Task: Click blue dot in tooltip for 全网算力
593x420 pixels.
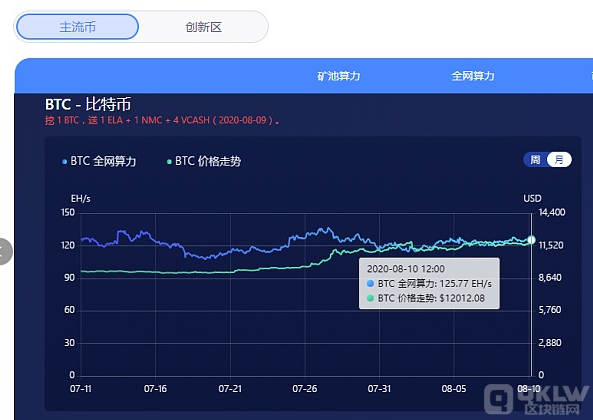Action: (370, 284)
